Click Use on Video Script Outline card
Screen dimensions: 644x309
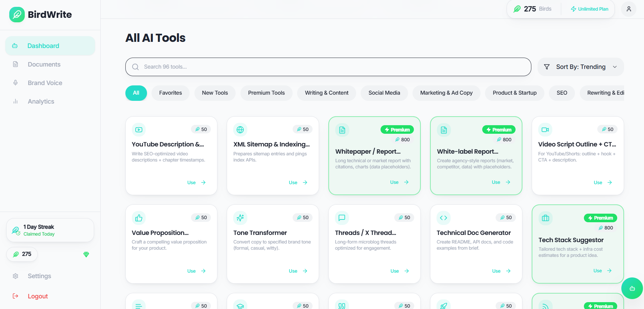pyautogui.click(x=603, y=182)
